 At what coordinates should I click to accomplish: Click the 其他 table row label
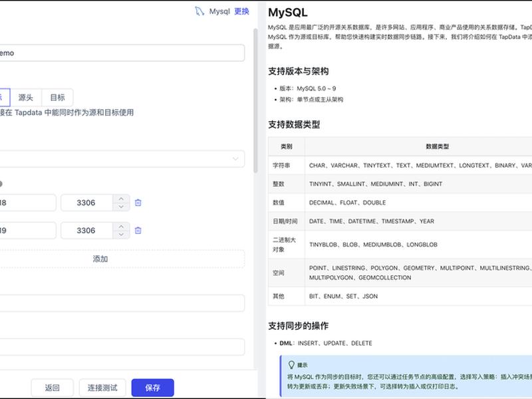tap(278, 296)
